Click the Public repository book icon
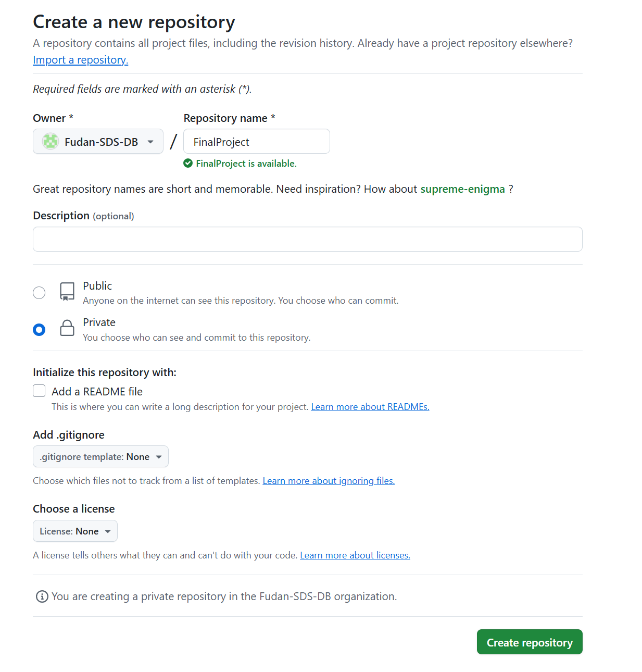 point(67,292)
